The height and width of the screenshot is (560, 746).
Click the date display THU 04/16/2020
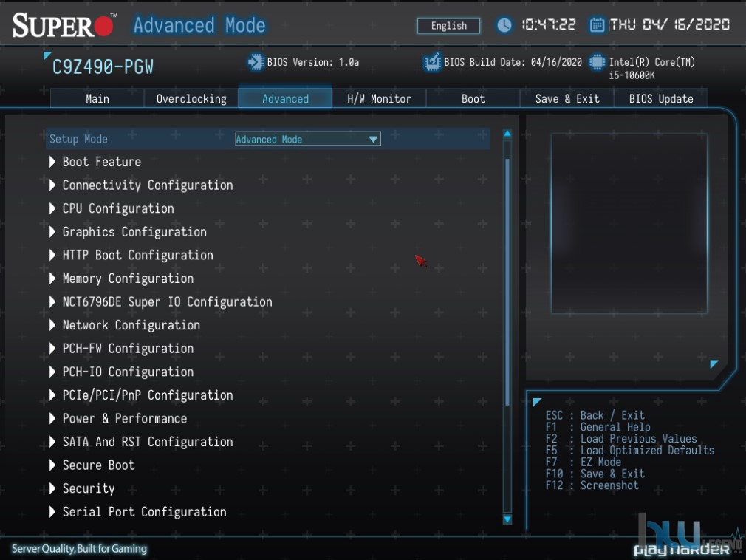coord(669,24)
